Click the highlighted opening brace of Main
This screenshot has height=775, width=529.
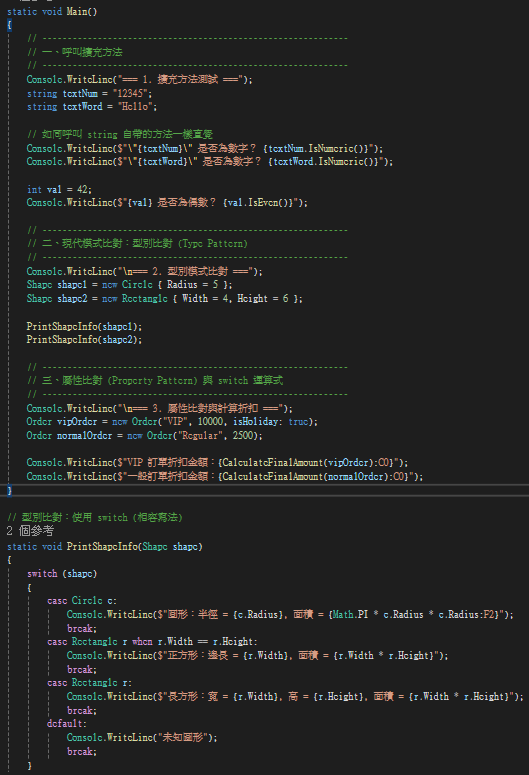[9, 25]
